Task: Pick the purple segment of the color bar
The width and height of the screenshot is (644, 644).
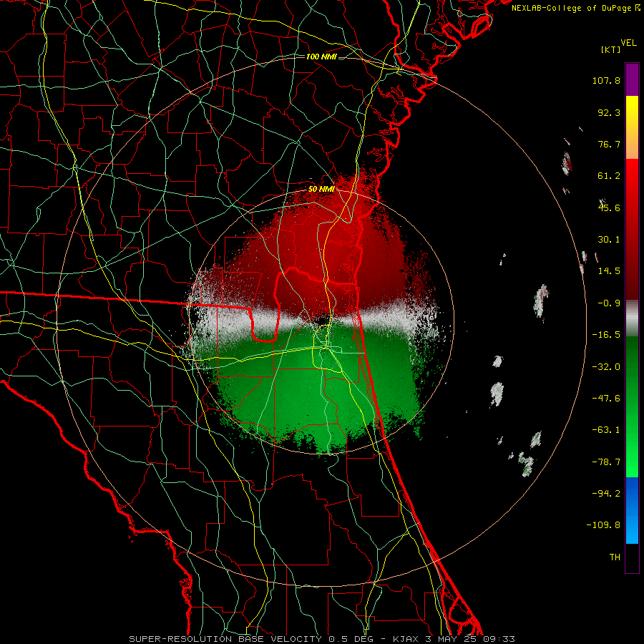Action: click(x=632, y=79)
